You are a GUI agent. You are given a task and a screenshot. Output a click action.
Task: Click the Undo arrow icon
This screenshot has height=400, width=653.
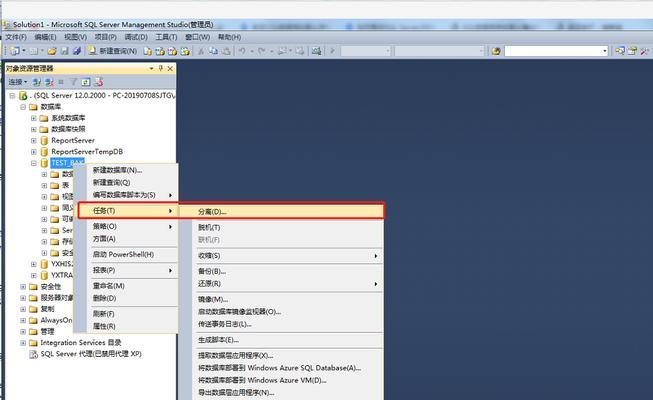(x=242, y=51)
